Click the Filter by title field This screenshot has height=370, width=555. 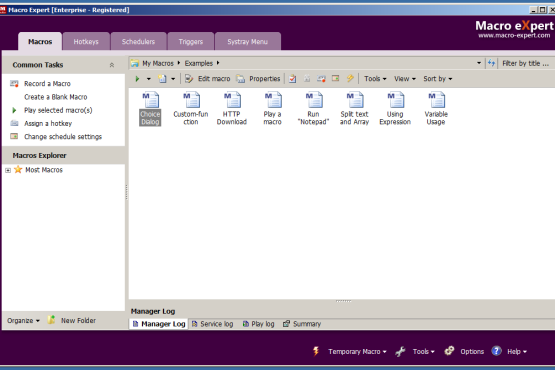pyautogui.click(x=526, y=63)
